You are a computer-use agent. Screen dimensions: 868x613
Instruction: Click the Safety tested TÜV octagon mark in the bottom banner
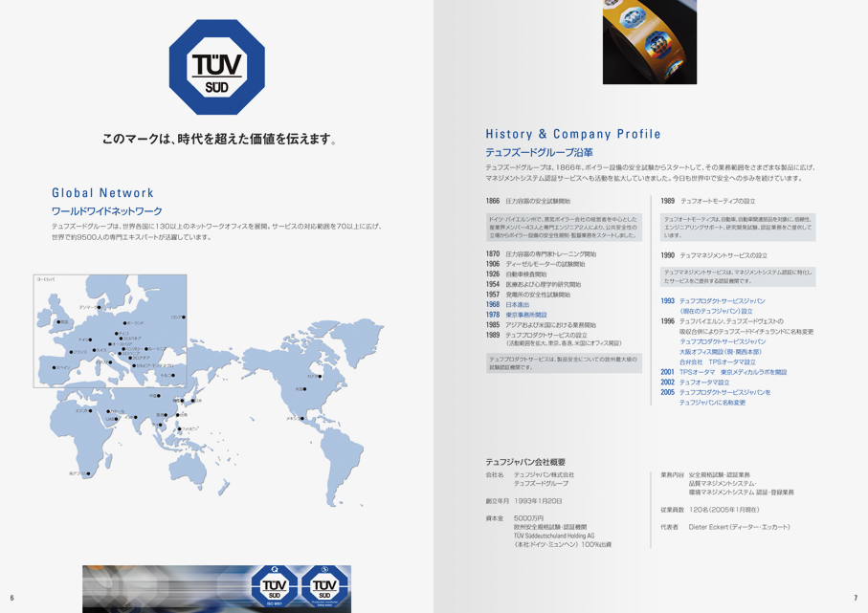324,586
